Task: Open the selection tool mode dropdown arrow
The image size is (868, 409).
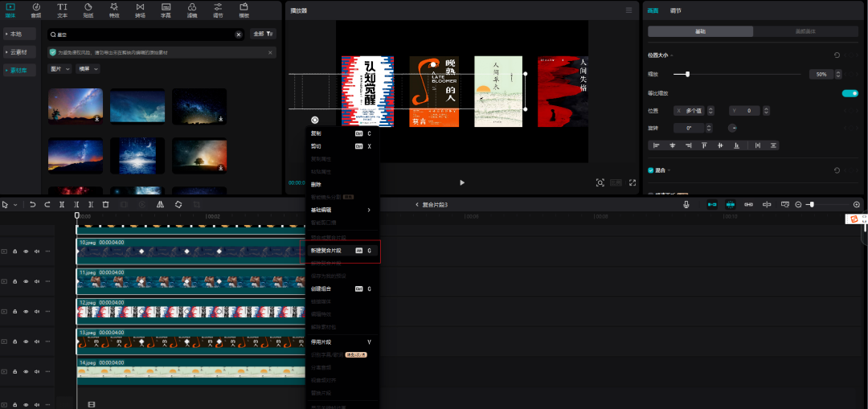Action: pyautogui.click(x=15, y=205)
